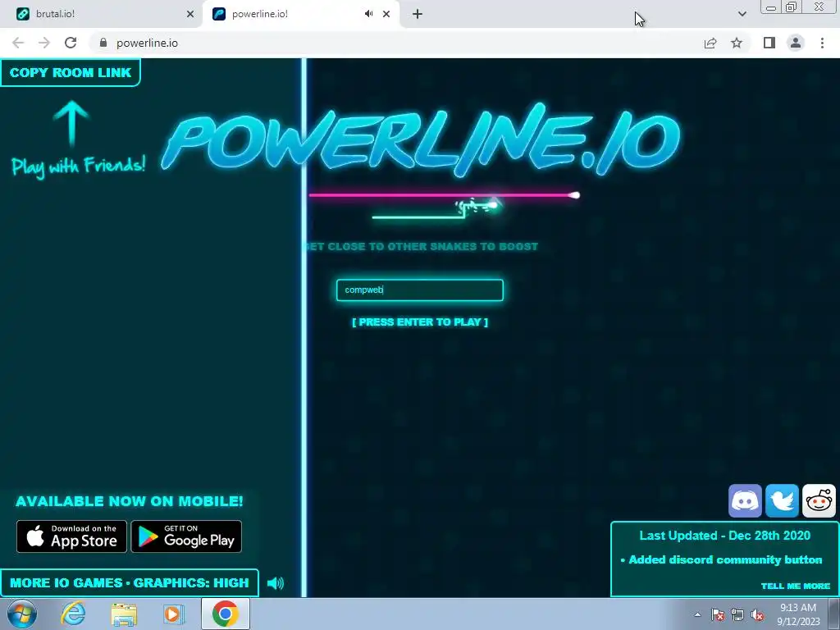840x630 pixels.
Task: Click Copy Room Link button
Action: click(71, 72)
